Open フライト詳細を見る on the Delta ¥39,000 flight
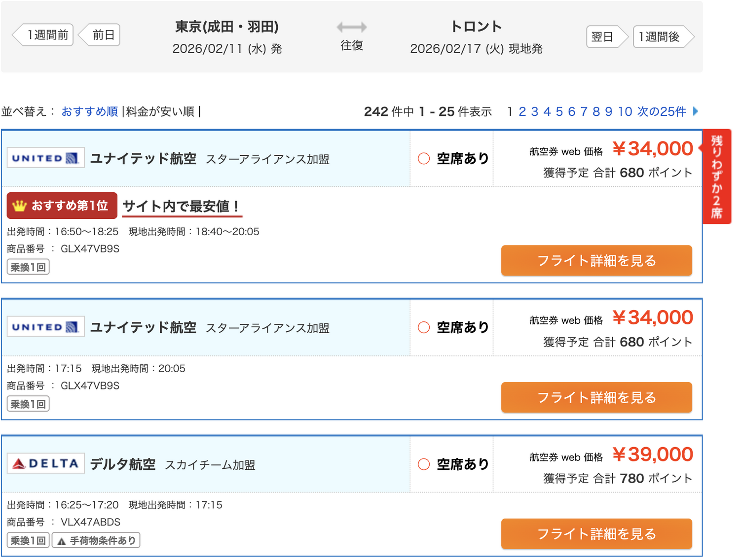 pos(596,534)
